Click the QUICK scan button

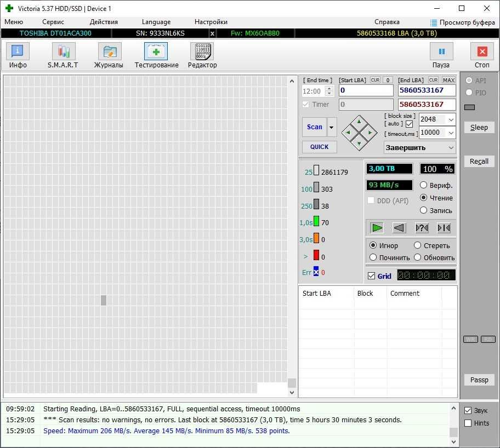[x=319, y=147]
